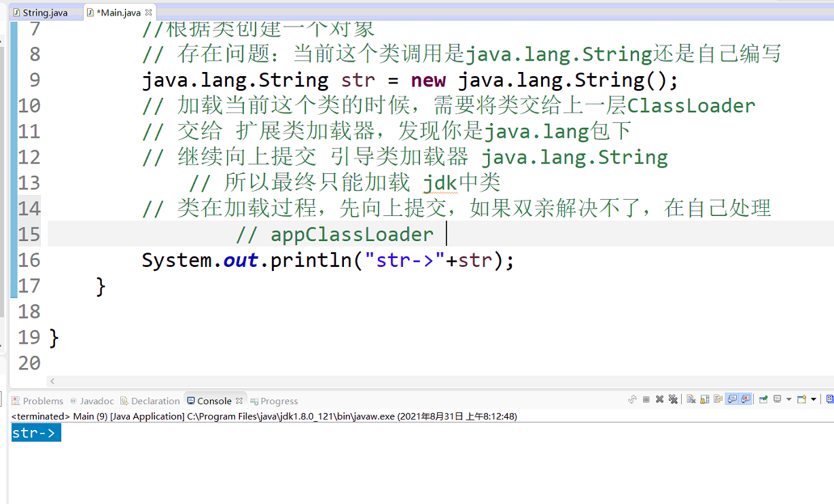Open the Display Selected Console dropdown arrow

(788, 399)
